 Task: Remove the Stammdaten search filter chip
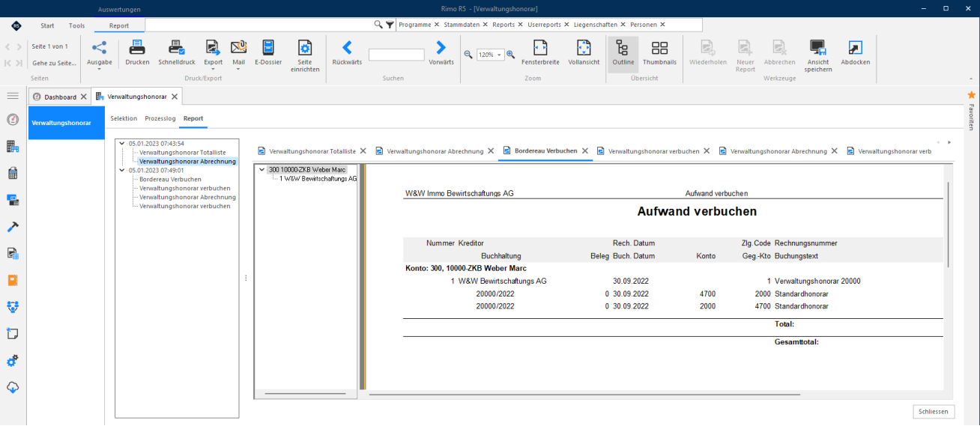(x=486, y=25)
